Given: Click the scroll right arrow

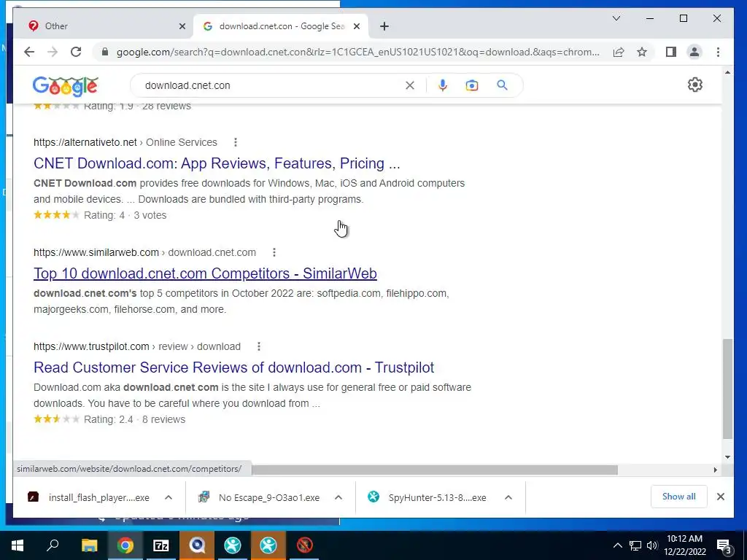Looking at the screenshot, I should pyautogui.click(x=715, y=470).
